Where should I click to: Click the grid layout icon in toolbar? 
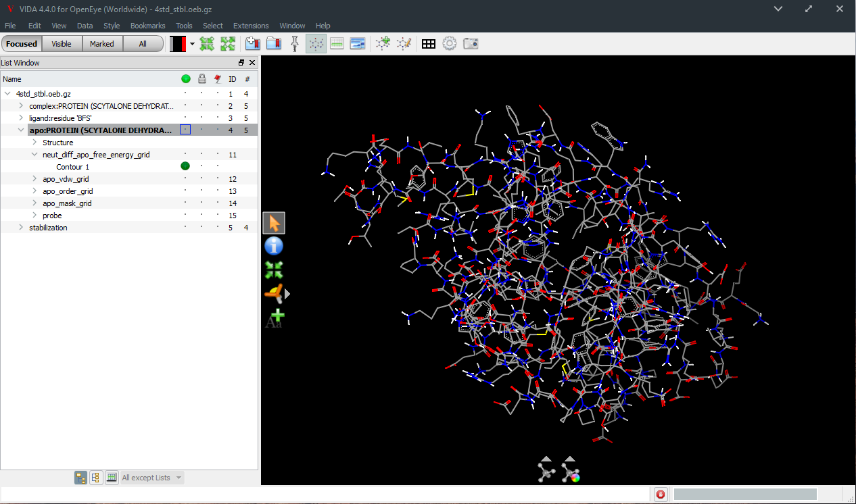(x=429, y=44)
